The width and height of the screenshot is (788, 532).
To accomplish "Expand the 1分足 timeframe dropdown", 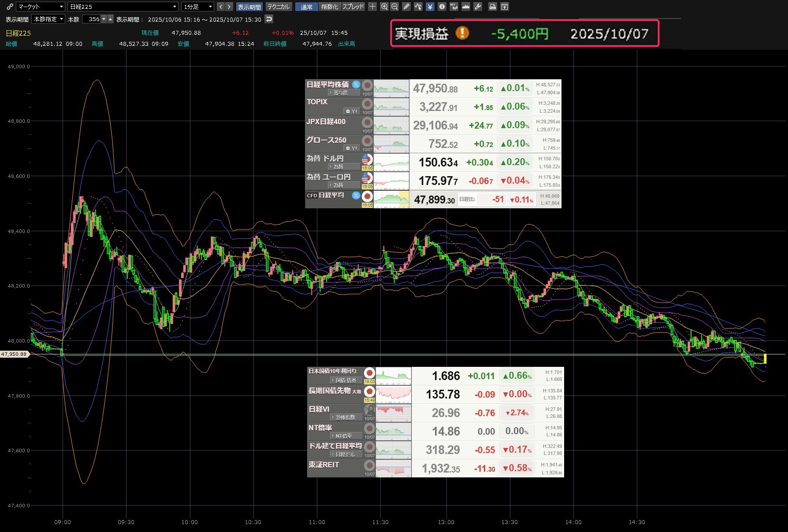I will coord(198,7).
